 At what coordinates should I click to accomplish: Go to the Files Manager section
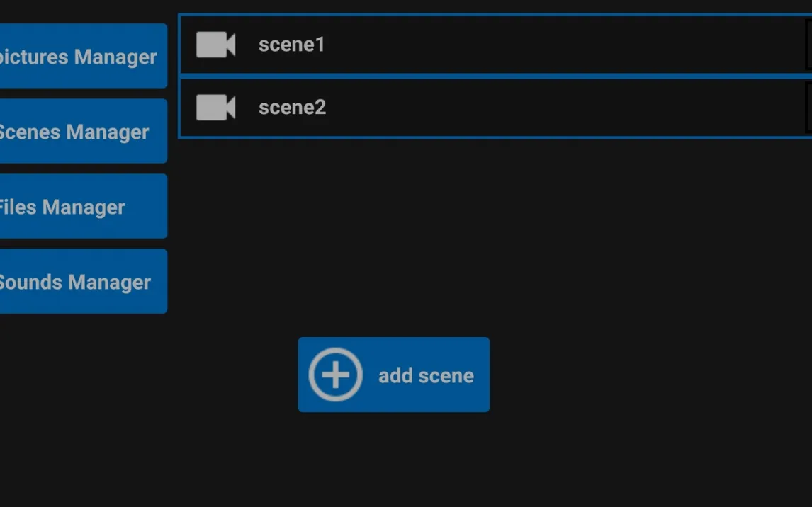point(82,206)
